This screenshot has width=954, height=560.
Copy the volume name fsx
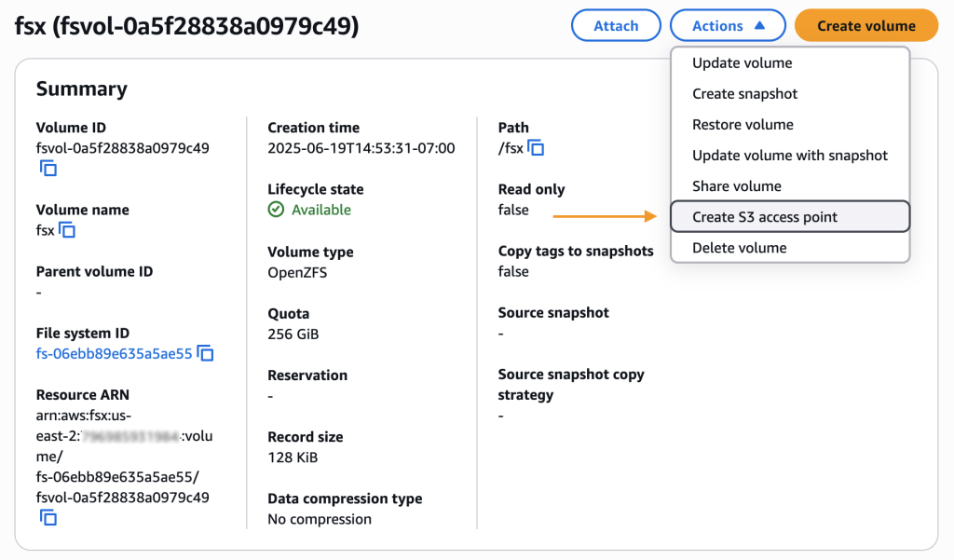click(x=66, y=229)
